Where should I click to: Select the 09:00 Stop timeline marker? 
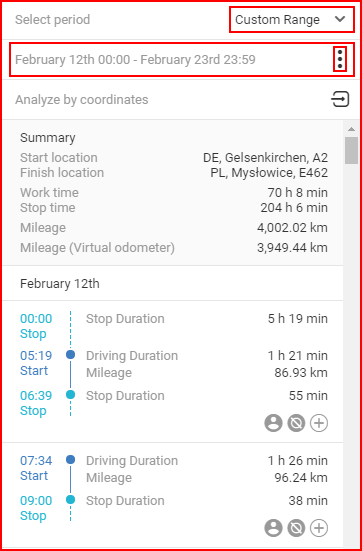click(70, 500)
